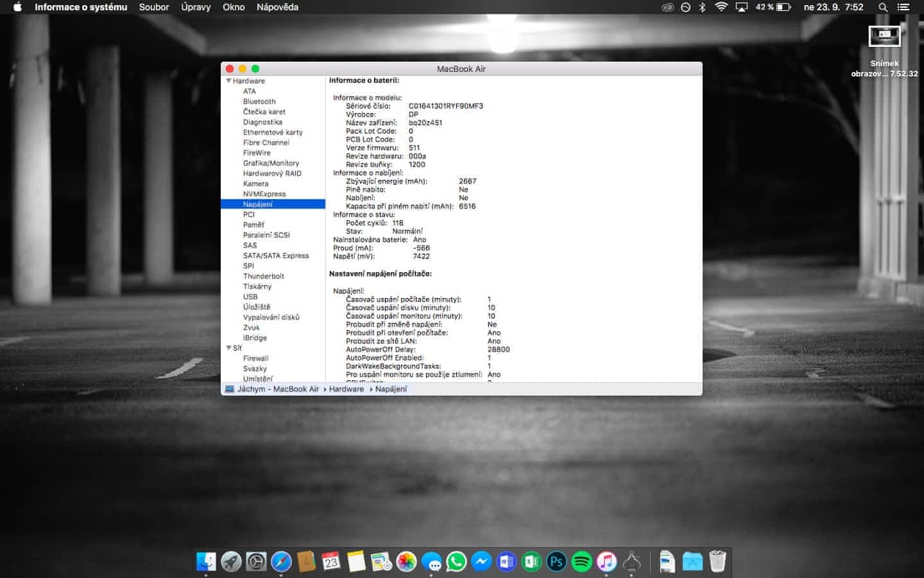The height and width of the screenshot is (578, 924).
Task: Collapse the Hardware section disclosure triangle
Action: (x=228, y=81)
